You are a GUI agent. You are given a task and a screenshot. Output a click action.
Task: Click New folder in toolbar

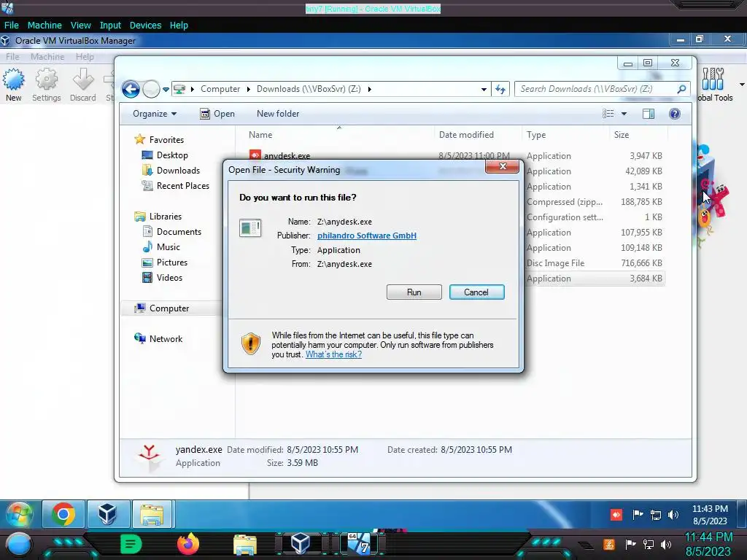278,114
